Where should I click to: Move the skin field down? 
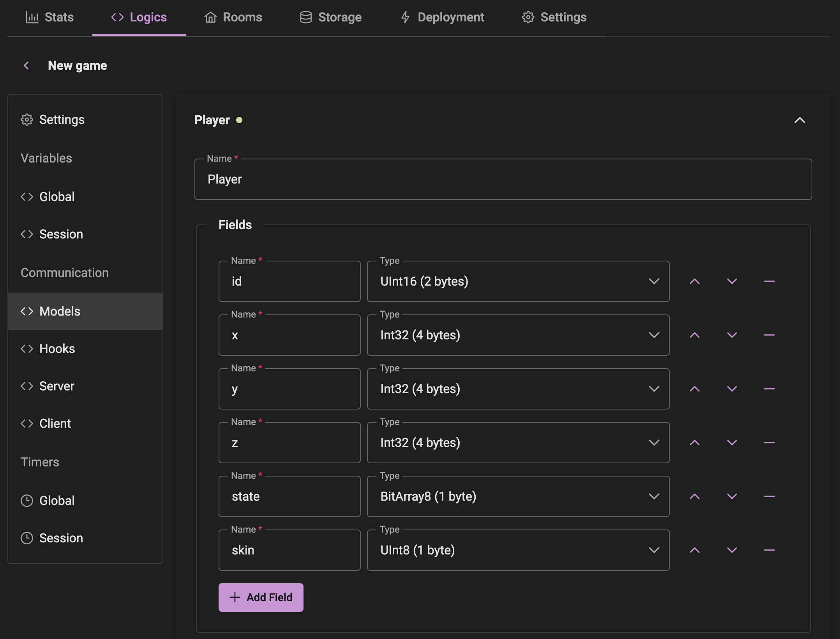[x=732, y=550]
